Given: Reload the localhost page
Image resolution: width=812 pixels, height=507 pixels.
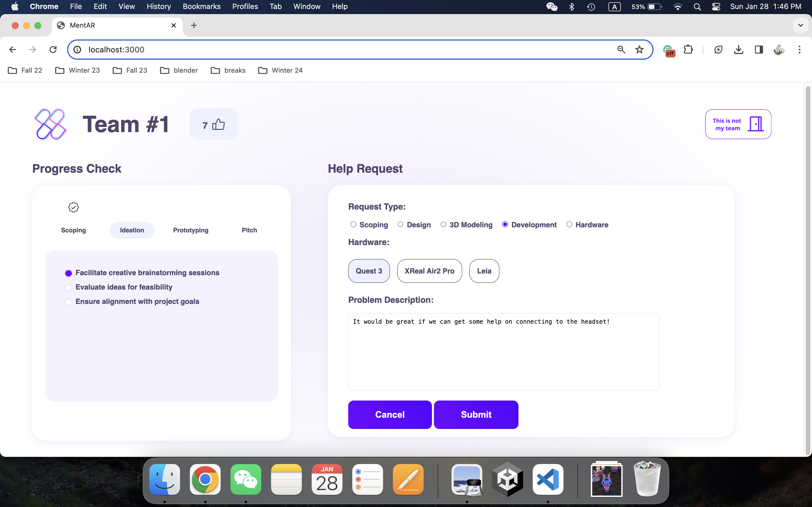Looking at the screenshot, I should pos(53,50).
